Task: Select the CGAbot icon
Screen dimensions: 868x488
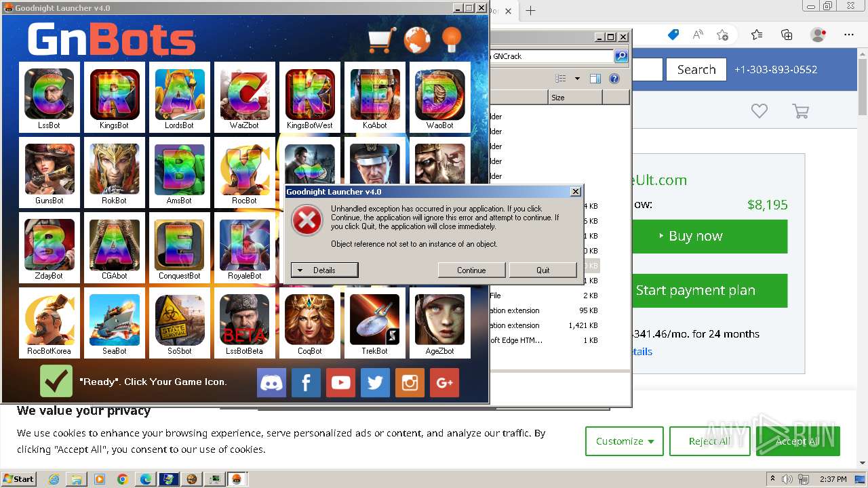Action: pos(114,247)
